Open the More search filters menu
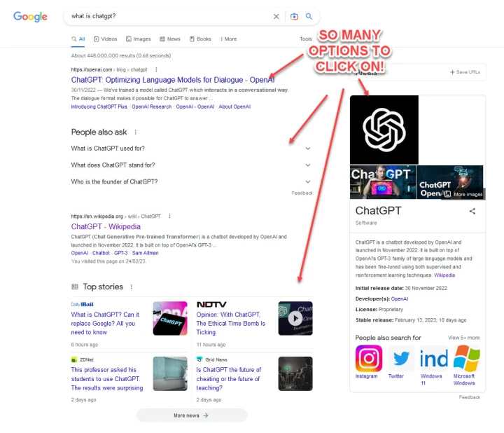Viewport: 504px width, 433px height. tap(228, 39)
